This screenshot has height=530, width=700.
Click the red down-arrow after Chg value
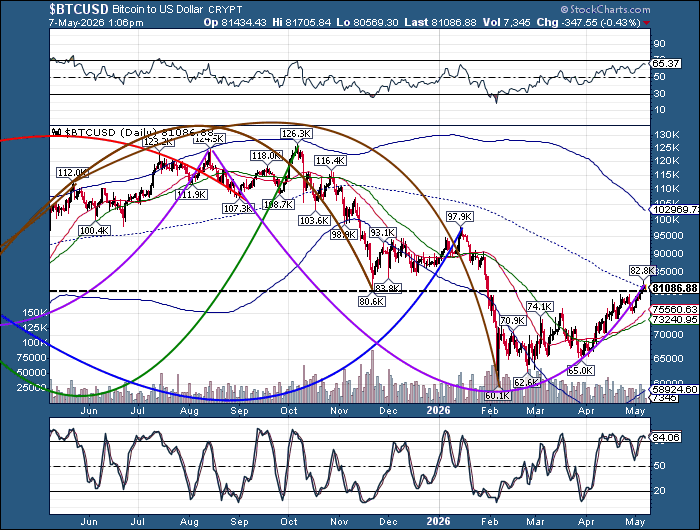(x=646, y=22)
